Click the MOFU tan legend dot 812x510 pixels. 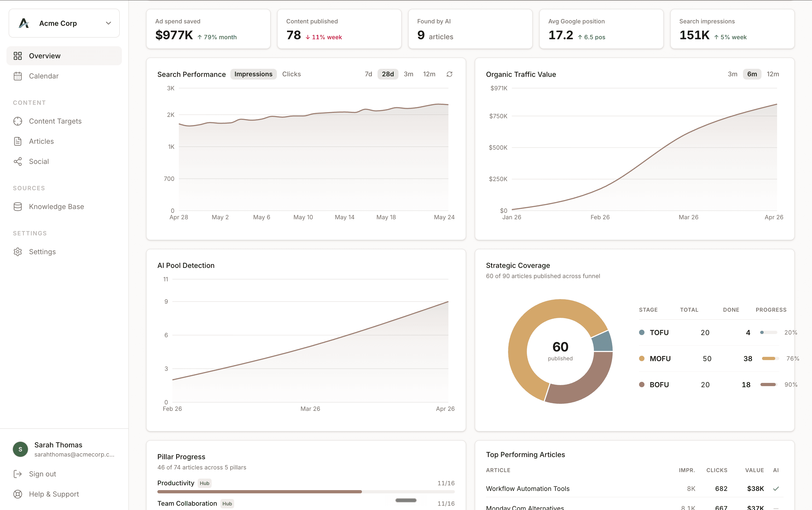pos(642,358)
